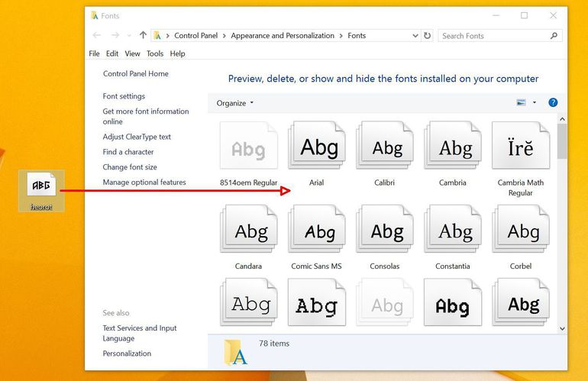The width and height of the screenshot is (588, 381).
Task: Select the Calibri font icon
Action: click(x=385, y=146)
